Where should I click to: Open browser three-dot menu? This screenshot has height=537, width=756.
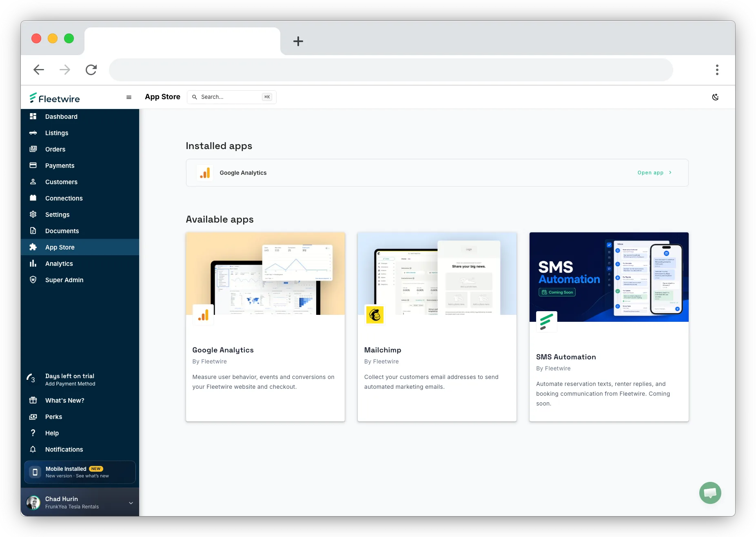click(717, 70)
